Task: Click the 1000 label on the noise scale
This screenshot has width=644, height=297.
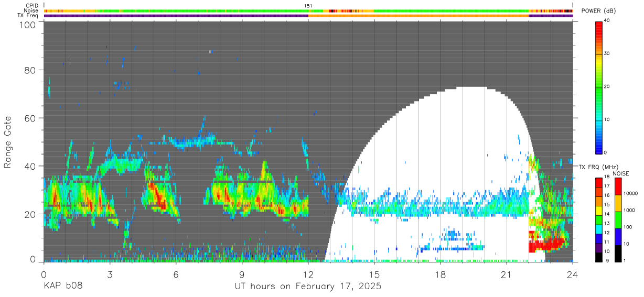Action: point(628,210)
